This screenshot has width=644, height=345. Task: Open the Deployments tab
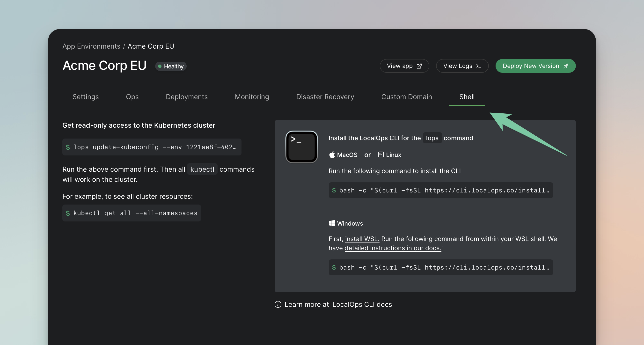tap(187, 97)
